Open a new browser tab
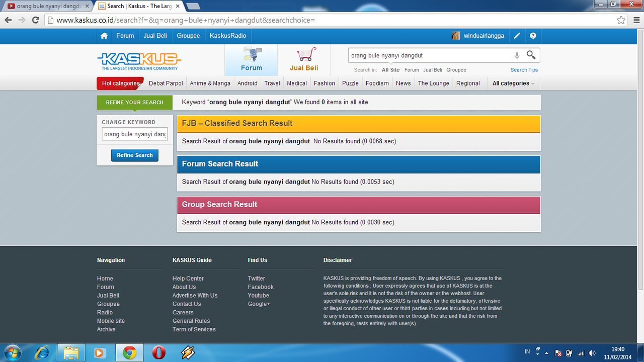644x362 pixels. pos(193,6)
